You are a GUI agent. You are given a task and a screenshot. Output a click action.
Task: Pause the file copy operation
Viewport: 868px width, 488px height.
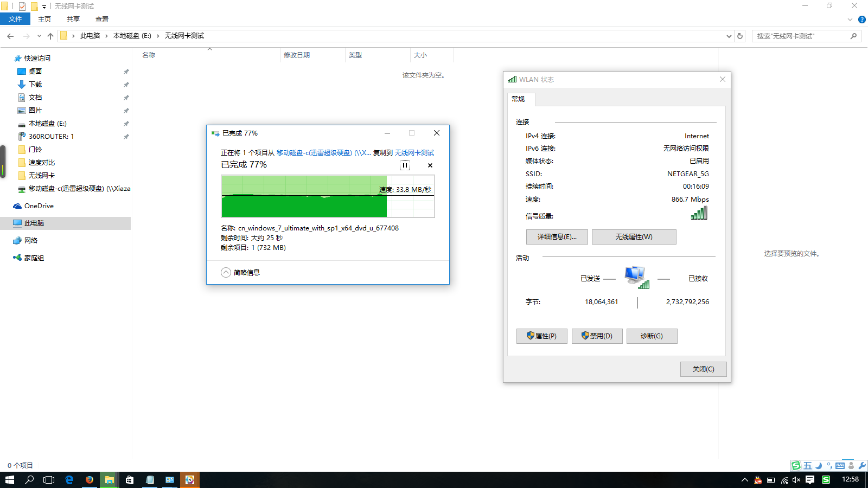pos(405,165)
